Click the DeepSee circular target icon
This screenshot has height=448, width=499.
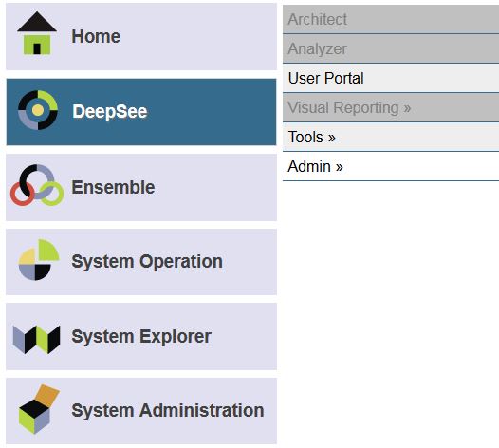click(x=38, y=110)
